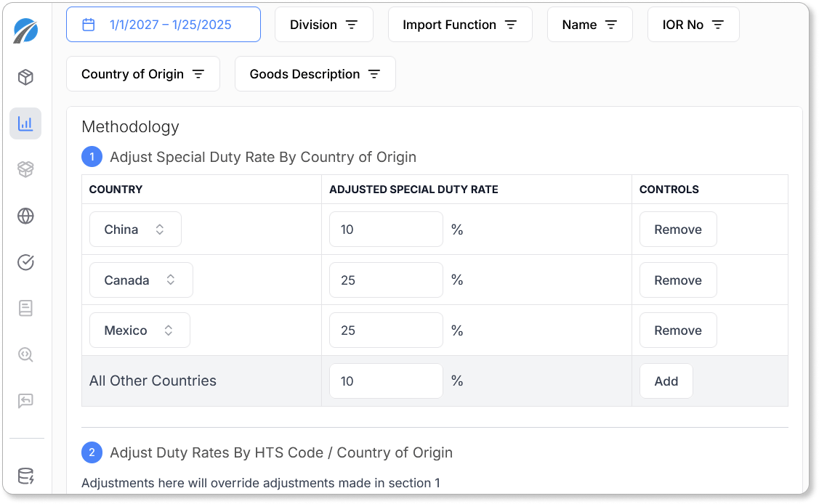Screen dimensions: 819x504
Task: Click the ADJUSTED SPECIAL DUTY RATE header
Action: click(x=413, y=190)
